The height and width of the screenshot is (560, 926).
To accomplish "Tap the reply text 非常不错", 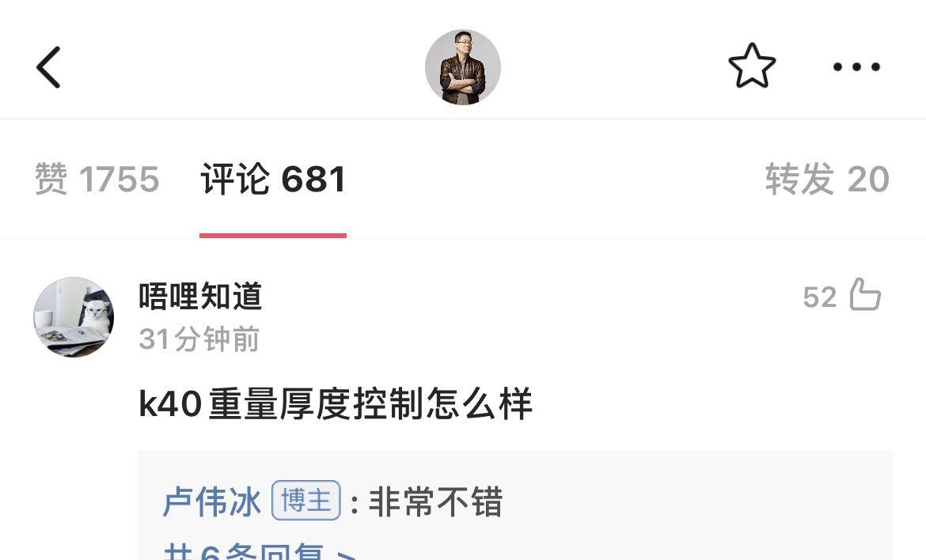I will (x=435, y=501).
